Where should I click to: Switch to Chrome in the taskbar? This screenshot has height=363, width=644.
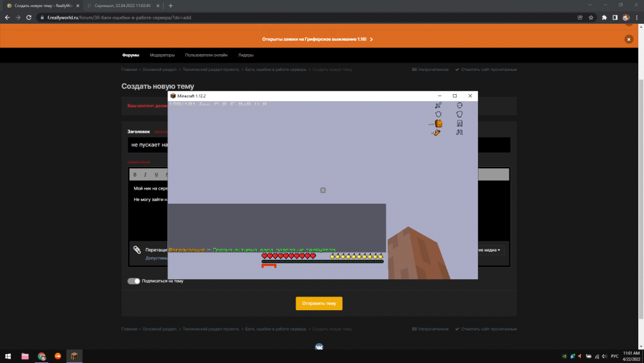click(x=41, y=356)
